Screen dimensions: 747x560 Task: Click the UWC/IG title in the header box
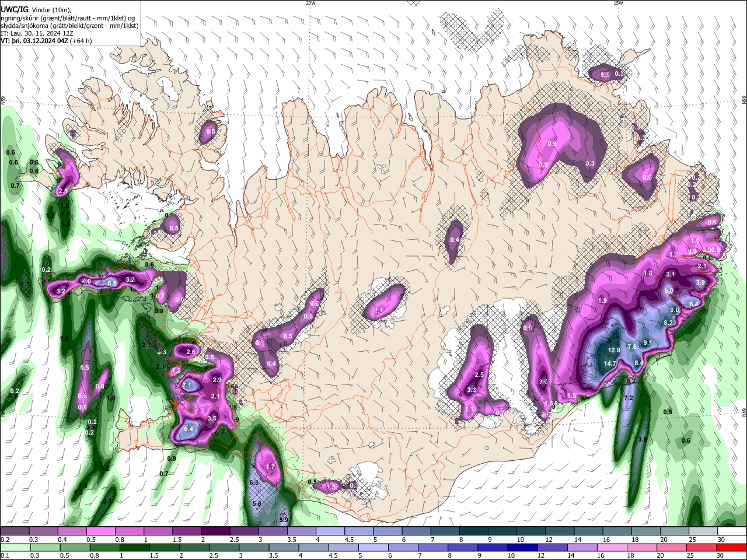[x=13, y=9]
